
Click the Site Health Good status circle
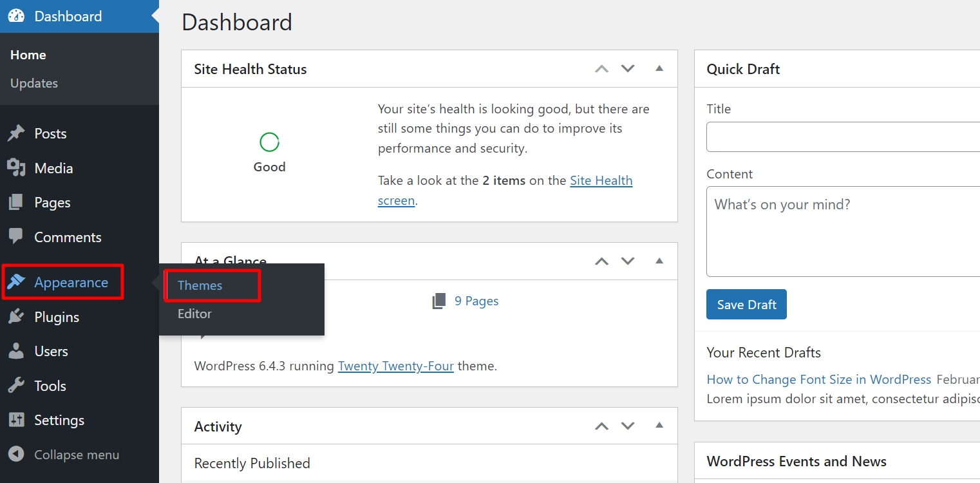tap(269, 142)
